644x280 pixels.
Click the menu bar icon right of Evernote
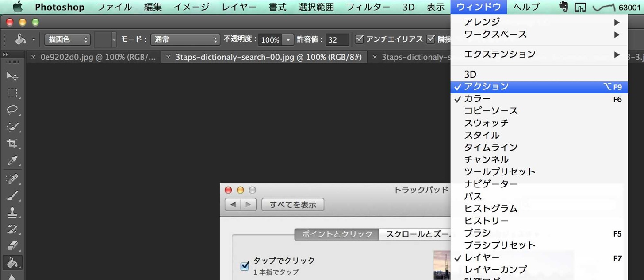pyautogui.click(x=580, y=7)
